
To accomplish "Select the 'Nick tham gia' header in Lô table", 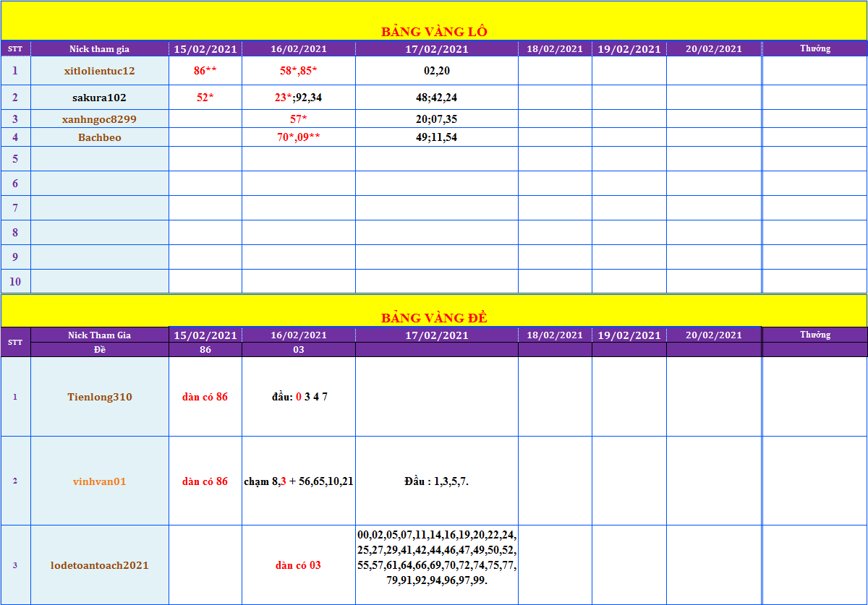I will tap(99, 49).
